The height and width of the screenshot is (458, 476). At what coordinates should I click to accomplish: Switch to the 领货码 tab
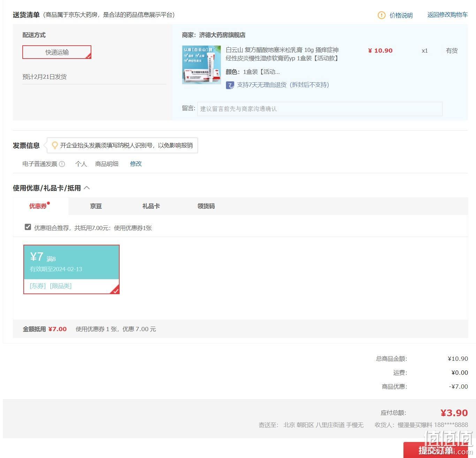click(x=206, y=206)
